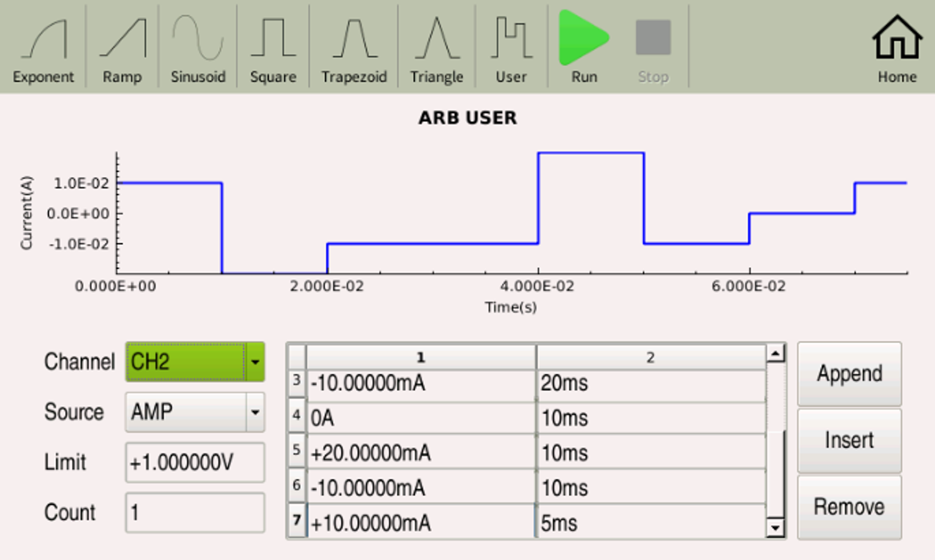The width and height of the screenshot is (935, 560).
Task: Select the 5ms duration cell in row 7
Action: click(x=650, y=523)
